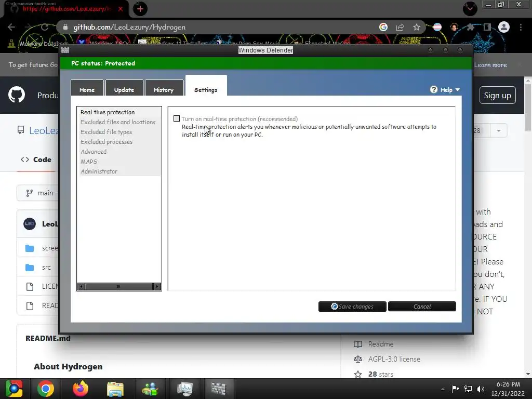Click the Help question mark icon
Image resolution: width=532 pixels, height=399 pixels.
(434, 89)
